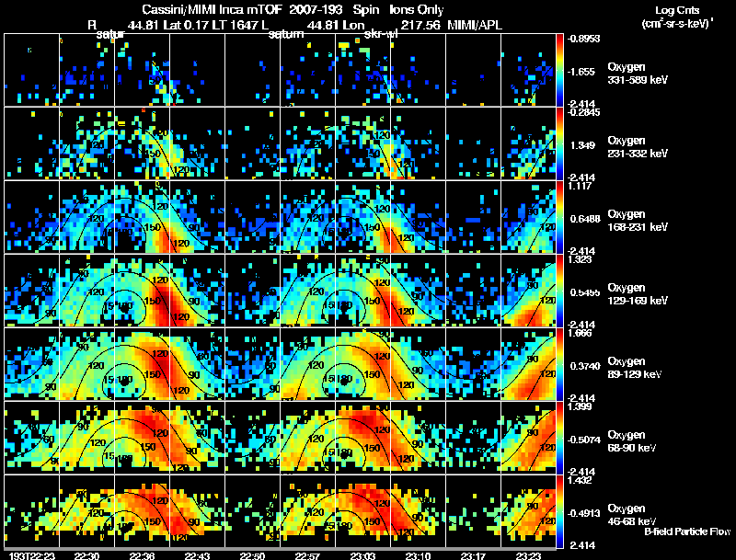Open the Oxygen 89-129 keV panel at 23:03
This screenshot has width=736, height=560.
362,364
